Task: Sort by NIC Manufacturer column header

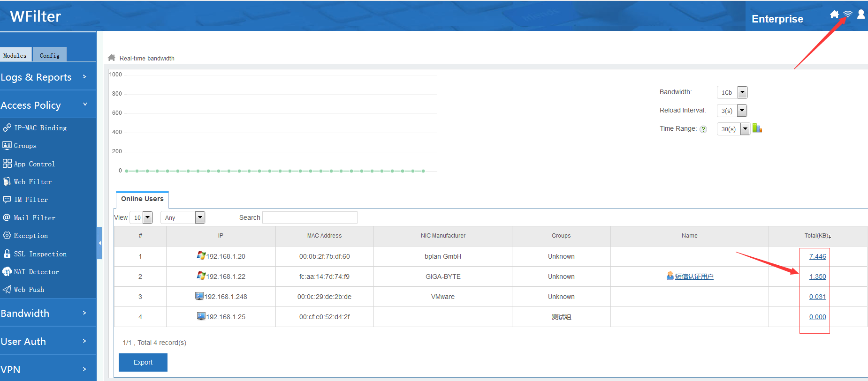Action: [443, 236]
